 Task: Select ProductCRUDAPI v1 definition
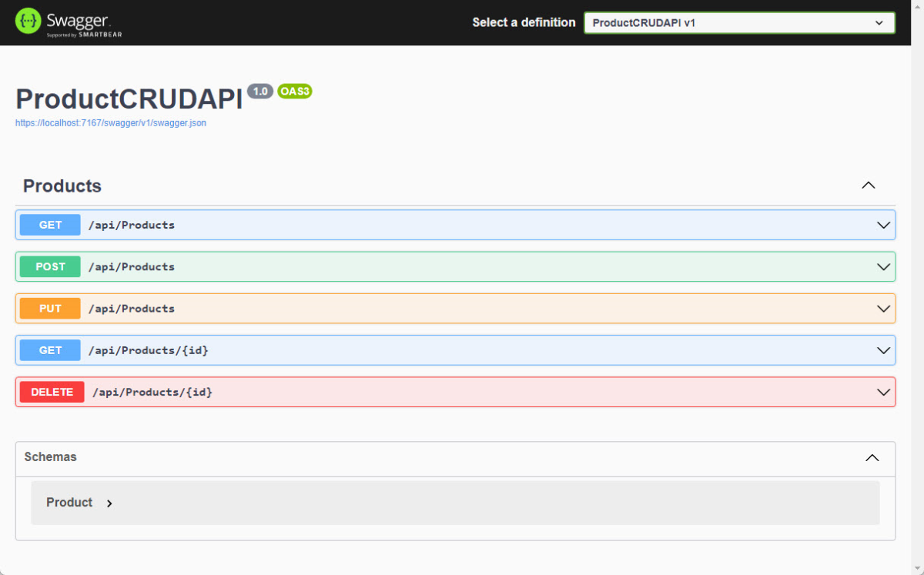pyautogui.click(x=738, y=22)
